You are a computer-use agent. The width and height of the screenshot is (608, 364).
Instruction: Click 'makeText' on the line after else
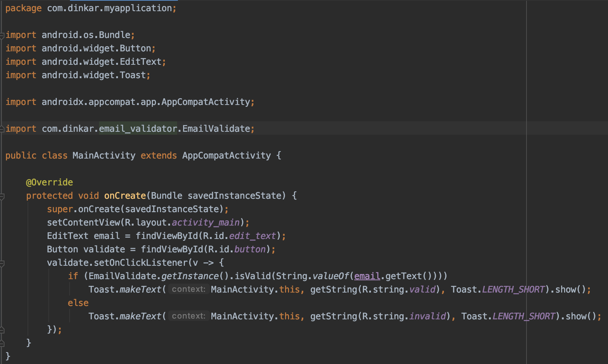(x=141, y=316)
